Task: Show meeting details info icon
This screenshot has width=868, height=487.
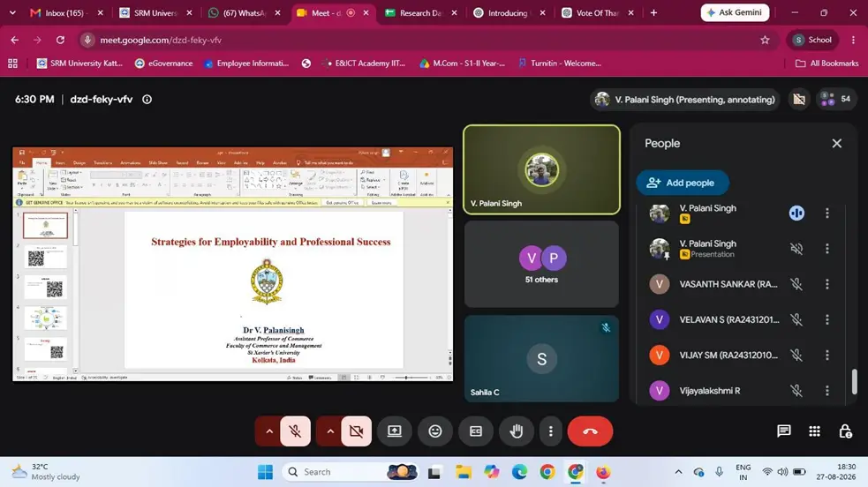Action: [x=147, y=100]
